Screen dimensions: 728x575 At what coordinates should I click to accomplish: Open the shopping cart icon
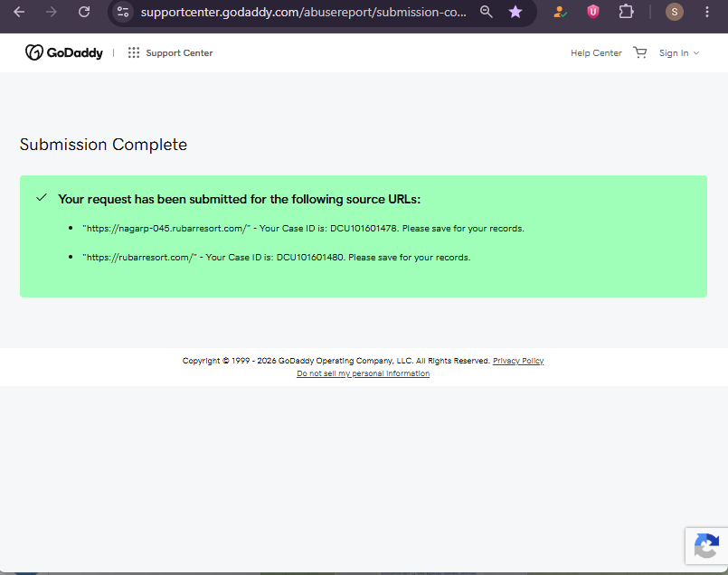pos(640,52)
